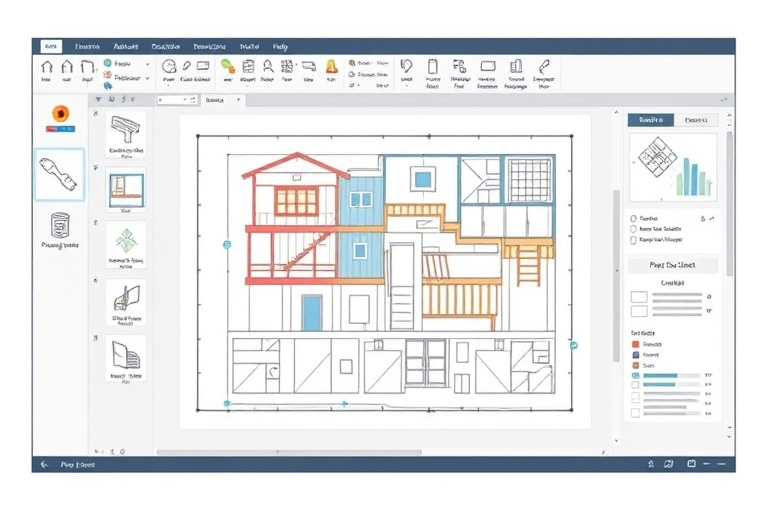The width and height of the screenshot is (768, 512).
Task: Click the first house icon in the ribbon
Action: click(47, 67)
